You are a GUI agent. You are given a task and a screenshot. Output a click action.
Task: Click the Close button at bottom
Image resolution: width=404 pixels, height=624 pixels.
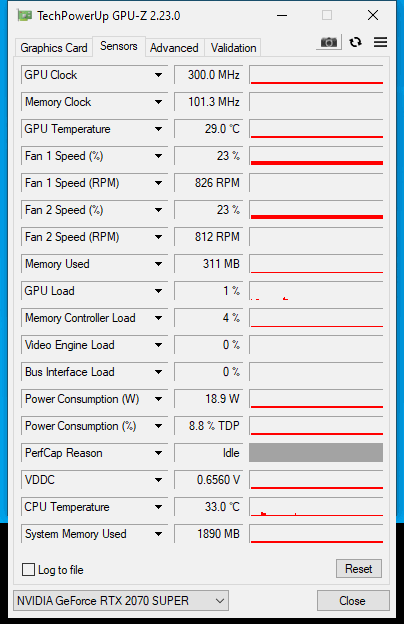(353, 601)
